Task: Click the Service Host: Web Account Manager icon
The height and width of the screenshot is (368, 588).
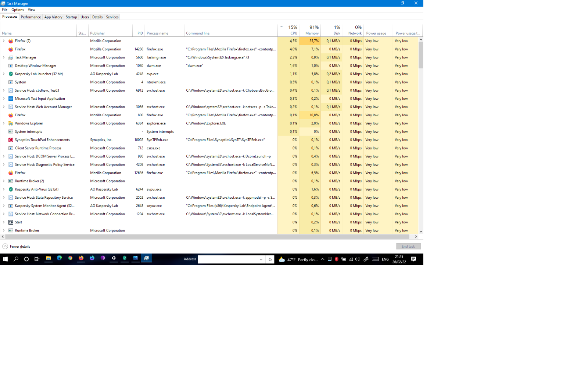Action: point(11,107)
